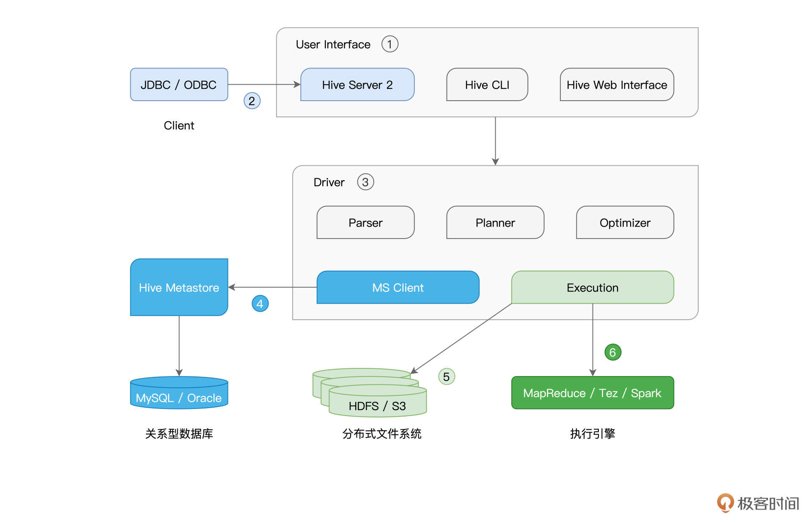
Task: Select the Hive Server 2 box
Action: [357, 85]
